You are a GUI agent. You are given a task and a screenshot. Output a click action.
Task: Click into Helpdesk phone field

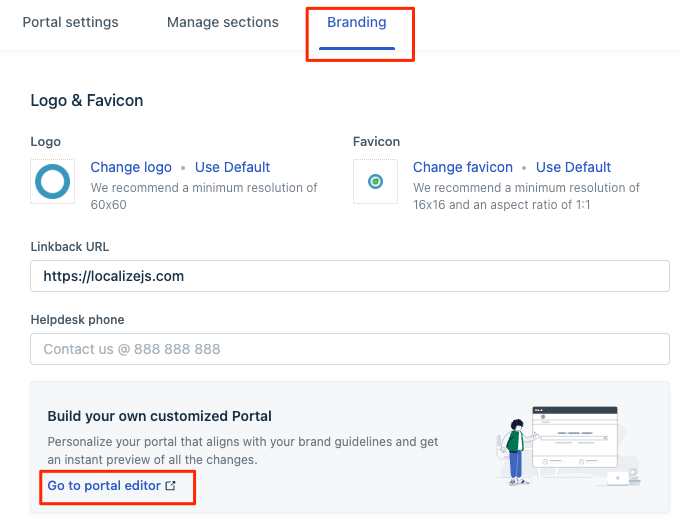tap(350, 349)
